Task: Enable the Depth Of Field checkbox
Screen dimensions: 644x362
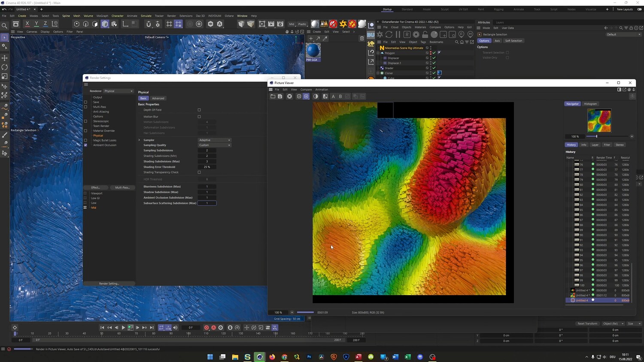Action: (199, 110)
